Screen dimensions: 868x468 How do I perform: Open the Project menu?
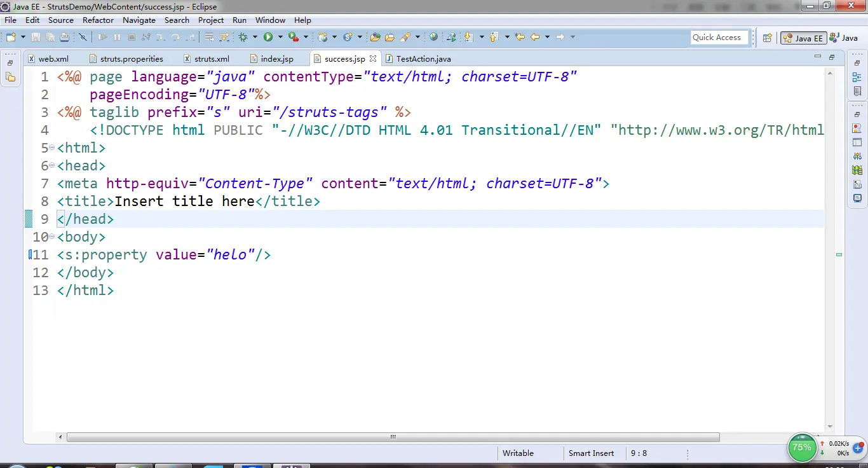pyautogui.click(x=211, y=20)
